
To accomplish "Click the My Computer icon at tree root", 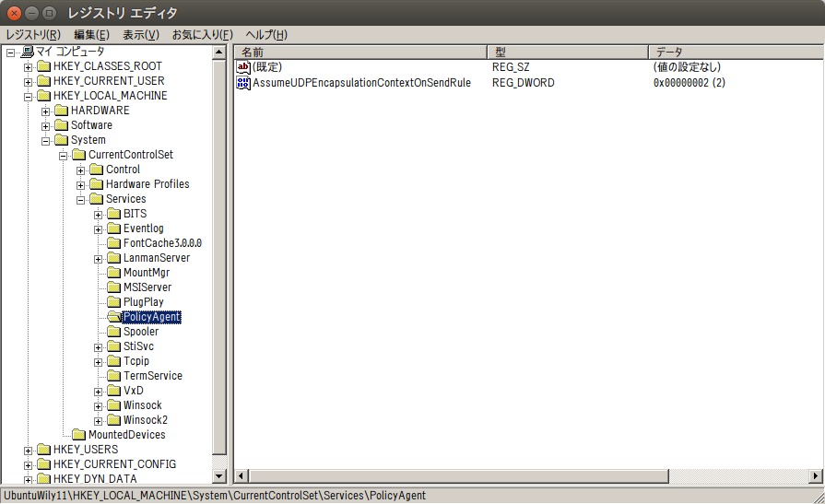I will coord(28,52).
